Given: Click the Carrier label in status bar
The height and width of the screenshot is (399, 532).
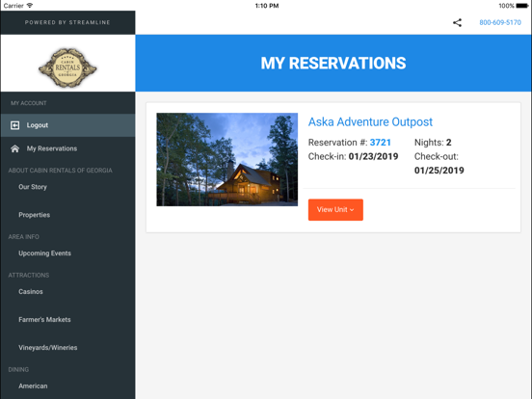Looking at the screenshot, I should 13,6.
